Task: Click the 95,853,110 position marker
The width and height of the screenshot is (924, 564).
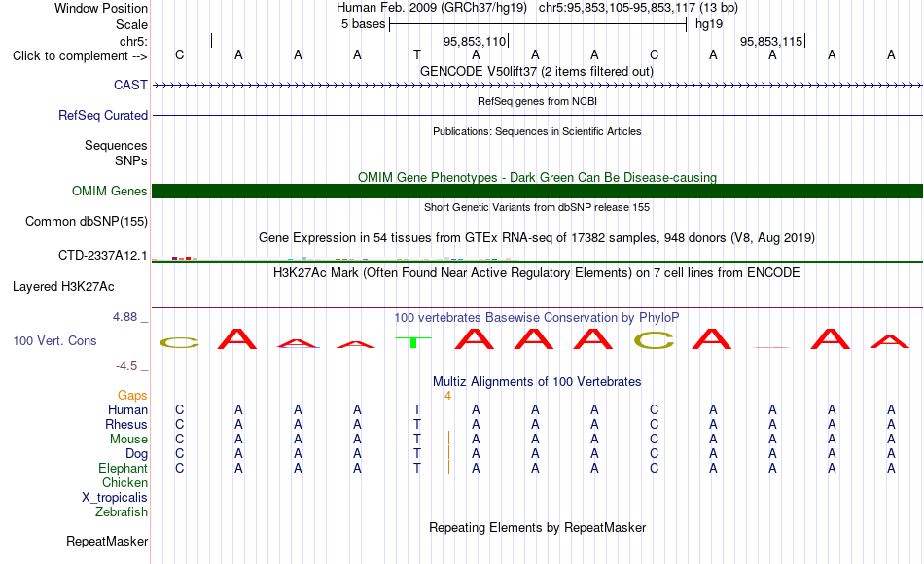Action: pyautogui.click(x=477, y=41)
